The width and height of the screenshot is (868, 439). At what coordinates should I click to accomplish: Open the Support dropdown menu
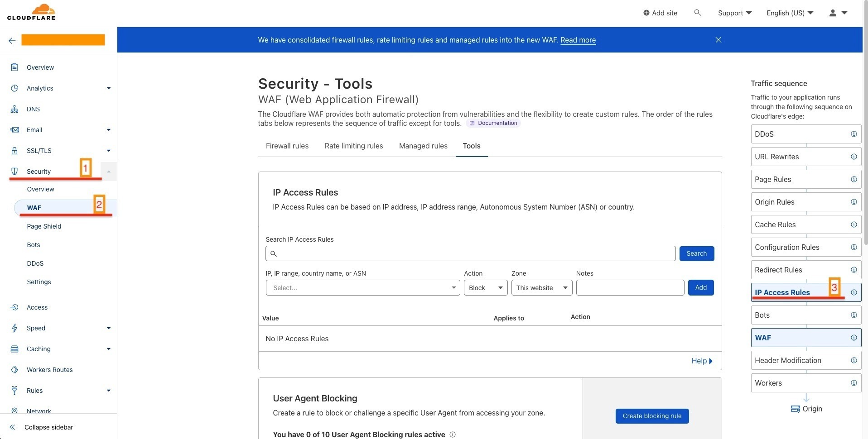click(x=734, y=13)
